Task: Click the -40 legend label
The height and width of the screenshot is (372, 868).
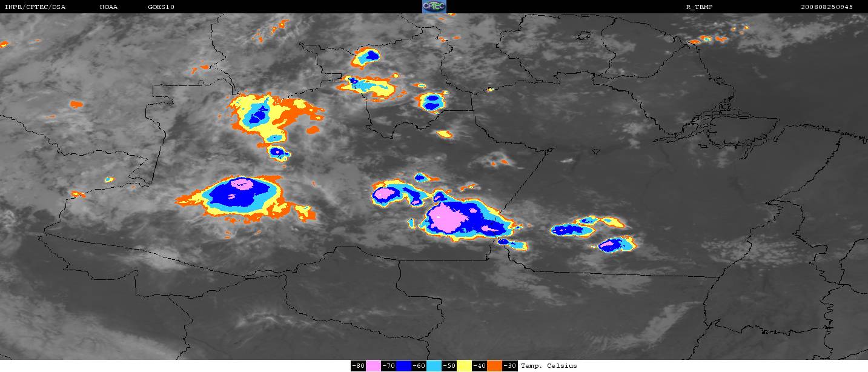Action: click(x=480, y=366)
